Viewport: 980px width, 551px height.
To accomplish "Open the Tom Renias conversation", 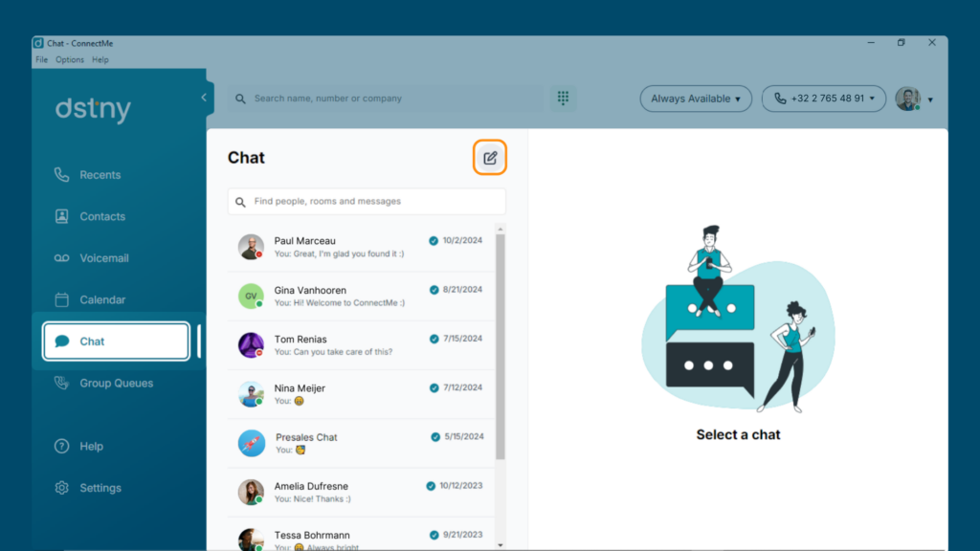I will 361,344.
